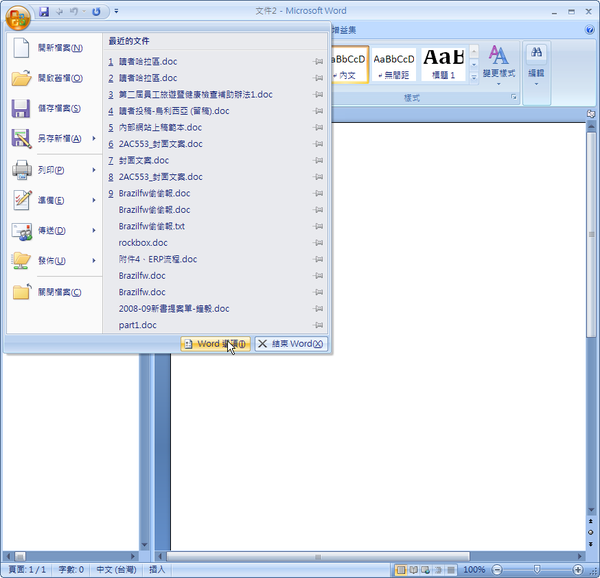The height and width of the screenshot is (578, 600).
Task: Open the 變更樣式 dropdown arrow
Action: tap(499, 84)
